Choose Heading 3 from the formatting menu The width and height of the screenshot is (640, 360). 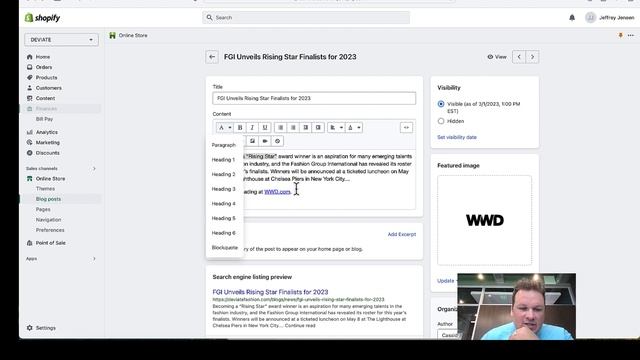[224, 189]
